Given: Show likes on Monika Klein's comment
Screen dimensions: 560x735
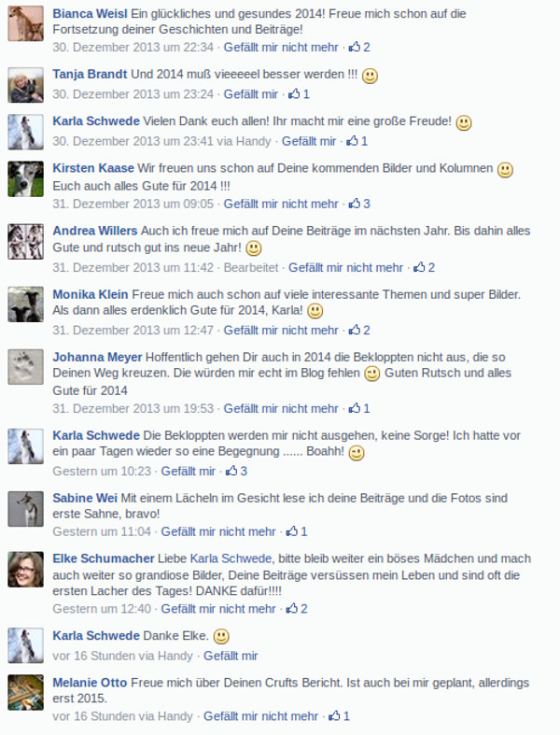Looking at the screenshot, I should (x=359, y=330).
